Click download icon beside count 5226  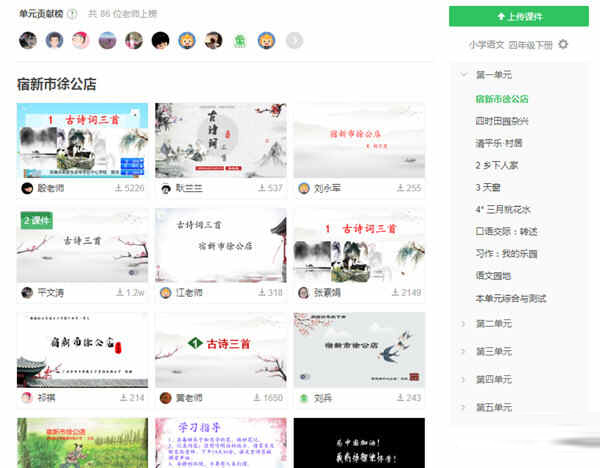[x=119, y=188]
